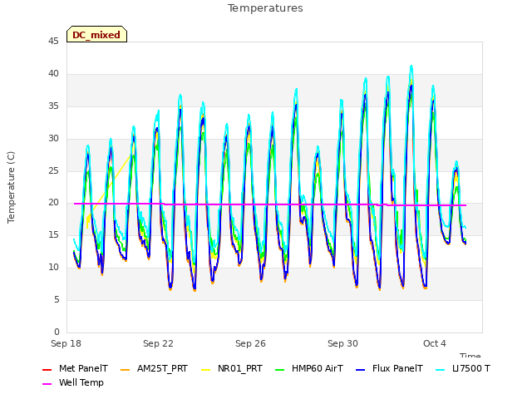Click the cyan LI7500 T legend swatch

[440, 369]
